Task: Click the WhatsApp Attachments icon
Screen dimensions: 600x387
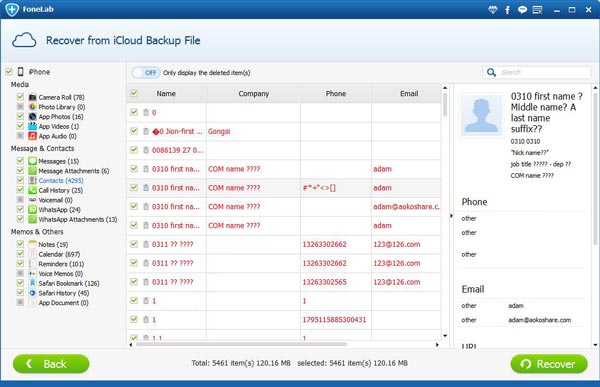Action: pos(33,219)
